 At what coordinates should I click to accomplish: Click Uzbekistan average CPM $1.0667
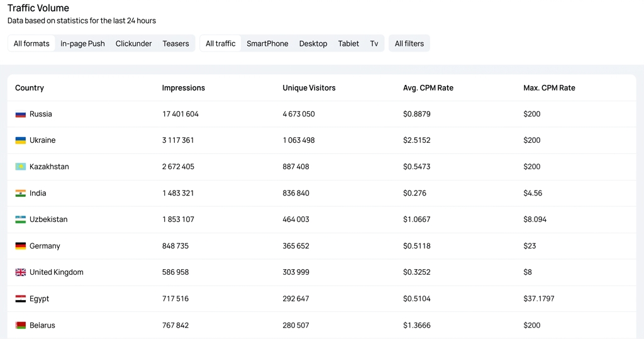(x=417, y=220)
